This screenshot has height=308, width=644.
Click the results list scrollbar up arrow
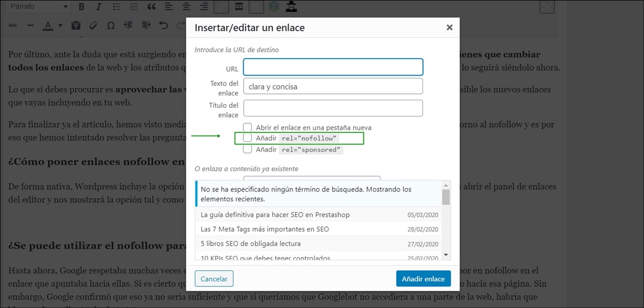pyautogui.click(x=446, y=185)
